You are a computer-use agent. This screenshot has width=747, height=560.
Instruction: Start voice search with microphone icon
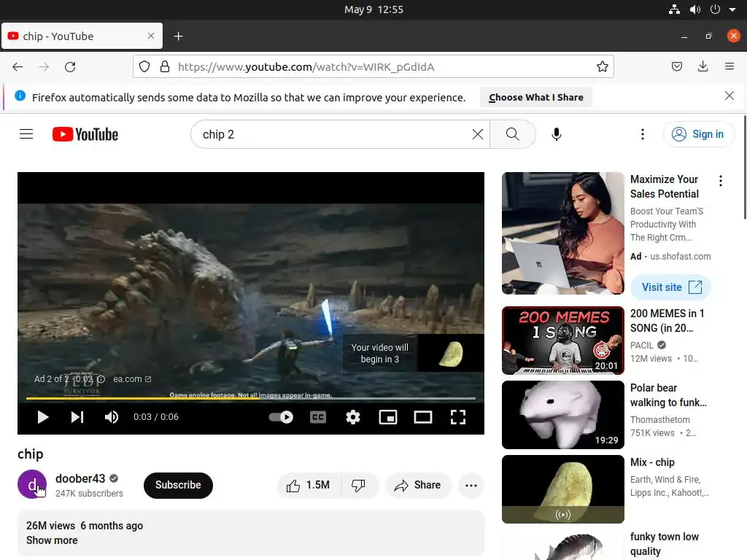pos(557,134)
